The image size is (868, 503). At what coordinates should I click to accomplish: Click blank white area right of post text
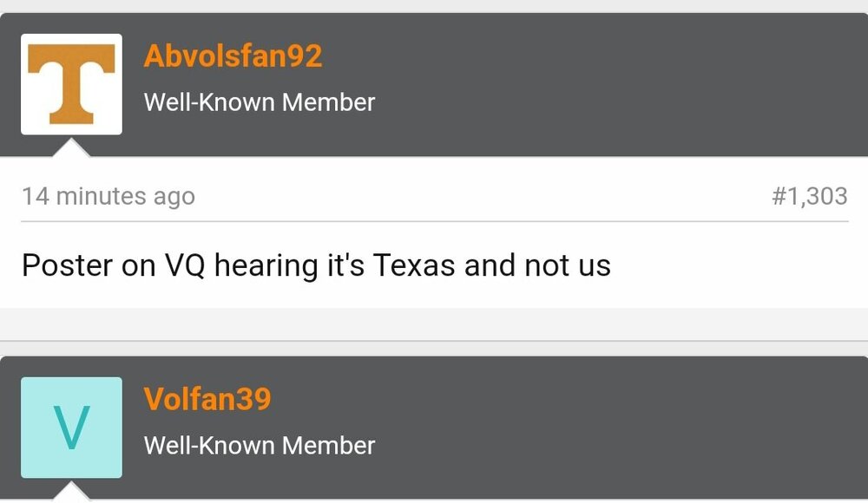(738, 265)
